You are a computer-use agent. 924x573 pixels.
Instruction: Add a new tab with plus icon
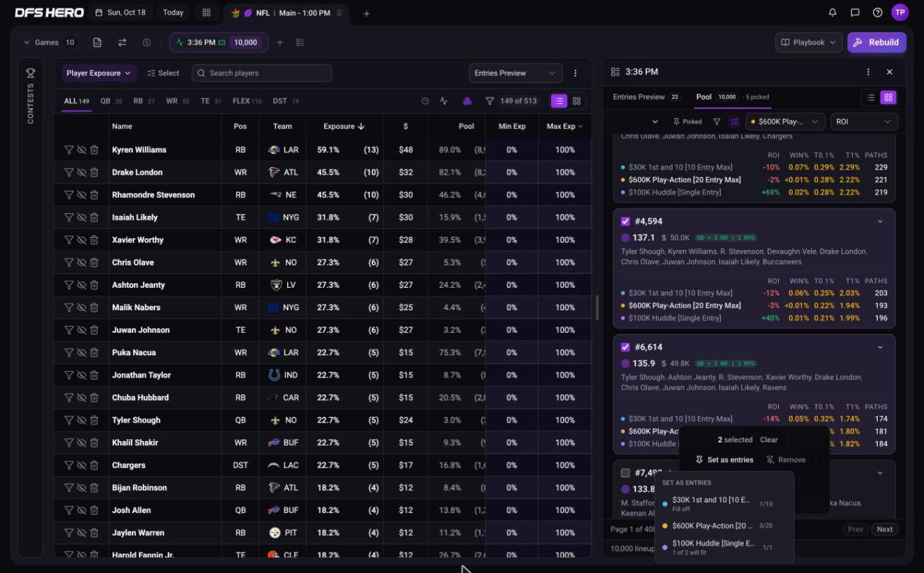click(366, 13)
